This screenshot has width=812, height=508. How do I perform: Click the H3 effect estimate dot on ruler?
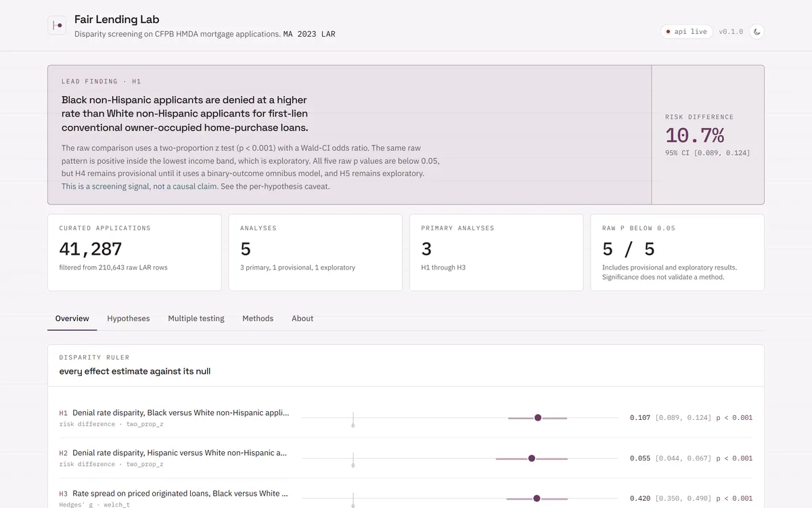coord(537,499)
